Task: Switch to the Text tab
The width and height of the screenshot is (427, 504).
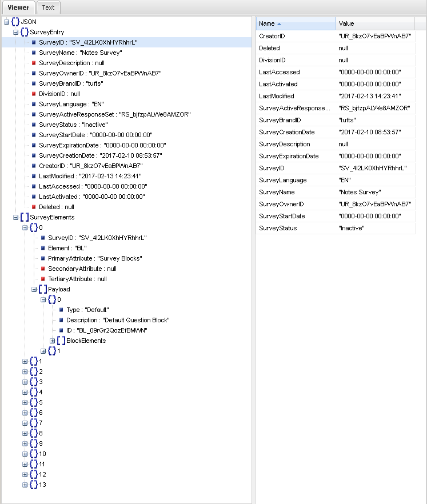Action: [49, 7]
